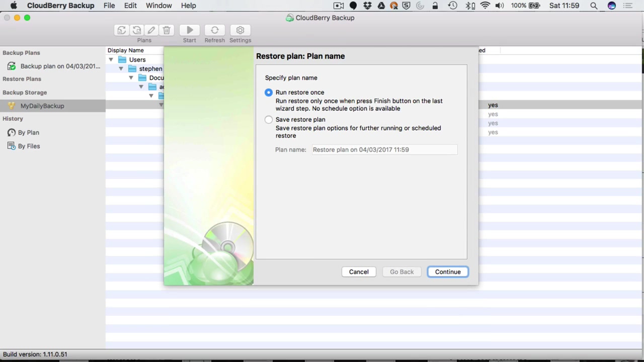Collapse the fourth-level folder under Documents
Viewport: 644px width, 362px height.
pos(141,86)
